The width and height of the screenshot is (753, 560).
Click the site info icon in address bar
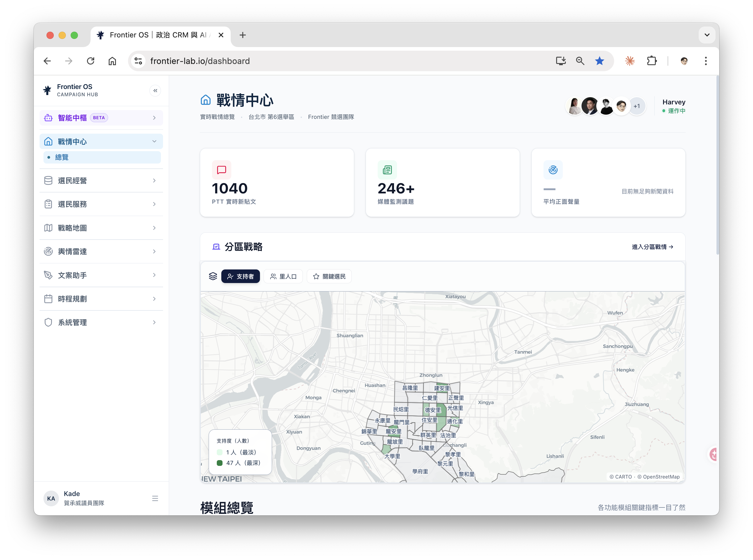pyautogui.click(x=138, y=61)
